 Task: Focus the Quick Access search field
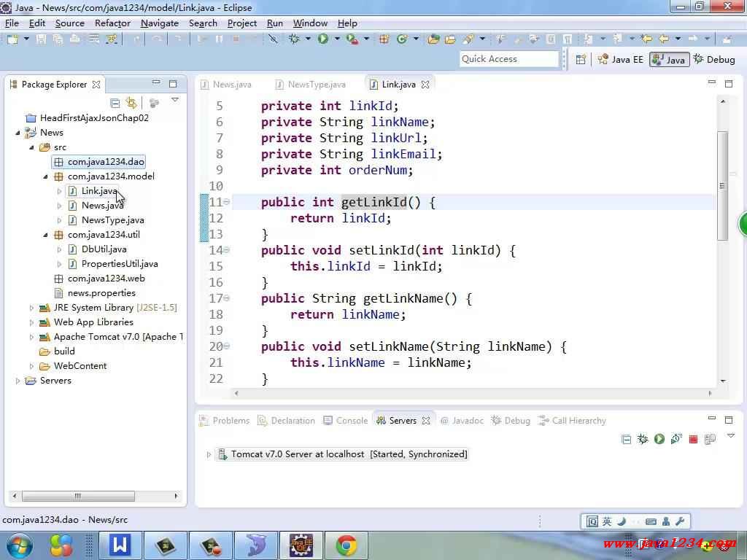pos(508,59)
